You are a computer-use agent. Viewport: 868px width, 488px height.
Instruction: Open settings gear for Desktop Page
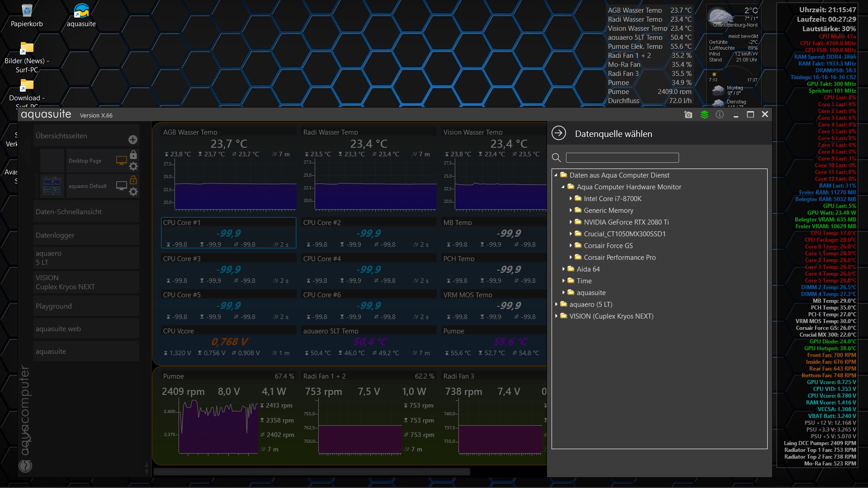tap(133, 166)
